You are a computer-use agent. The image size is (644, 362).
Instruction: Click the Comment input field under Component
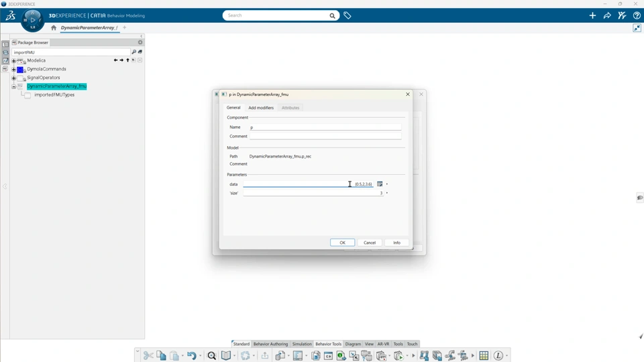click(x=325, y=136)
